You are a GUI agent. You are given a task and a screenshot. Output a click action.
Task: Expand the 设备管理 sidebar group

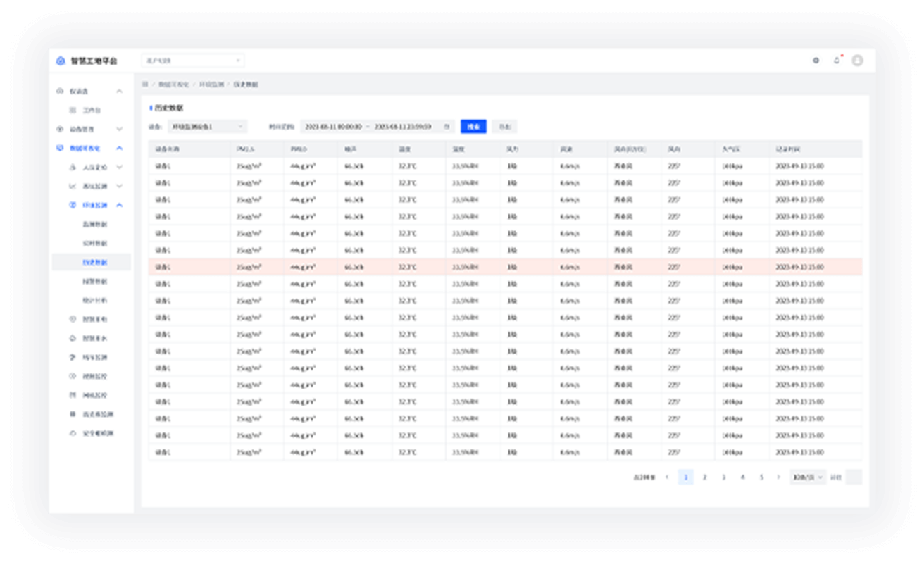120,130
